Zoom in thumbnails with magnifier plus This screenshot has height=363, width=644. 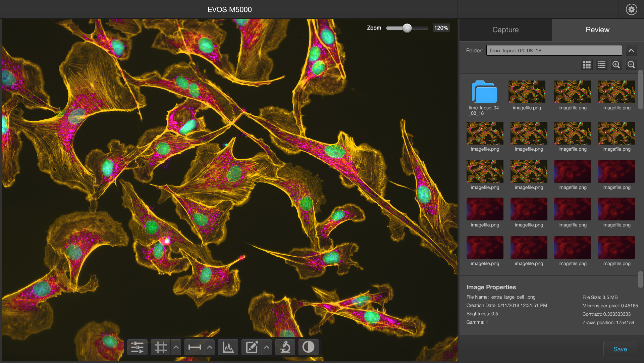[x=616, y=65]
